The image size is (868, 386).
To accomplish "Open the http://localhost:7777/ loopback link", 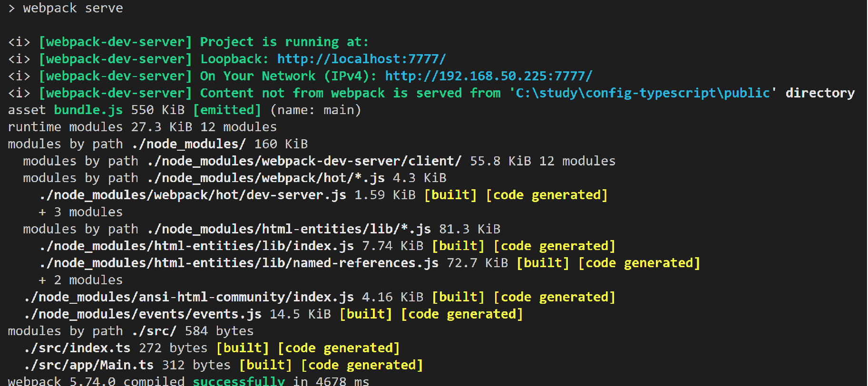I will pos(361,59).
